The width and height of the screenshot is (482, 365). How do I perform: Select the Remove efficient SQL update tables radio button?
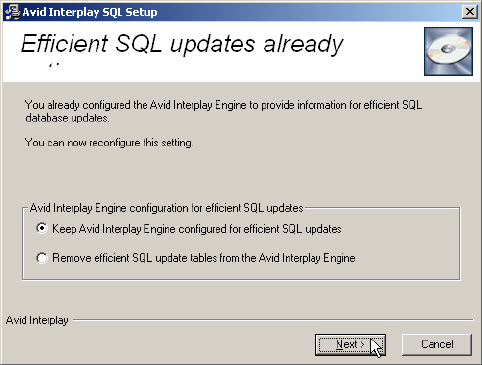pyautogui.click(x=42, y=258)
